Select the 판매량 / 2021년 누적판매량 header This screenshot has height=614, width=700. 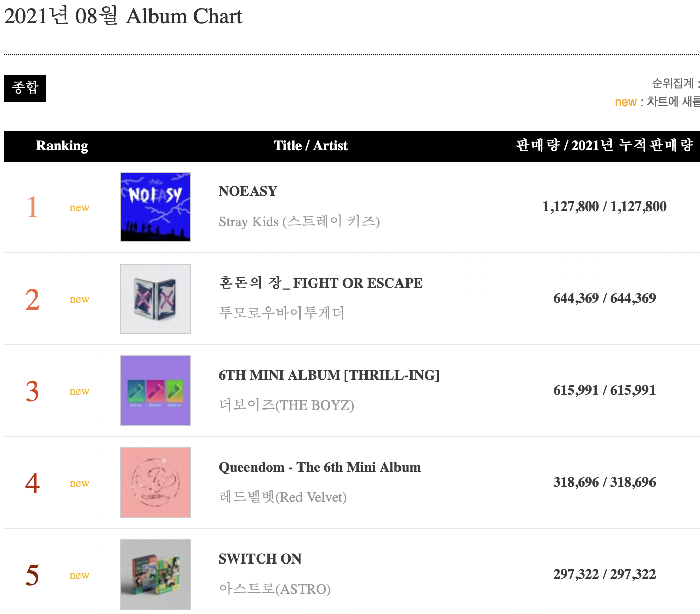(605, 146)
